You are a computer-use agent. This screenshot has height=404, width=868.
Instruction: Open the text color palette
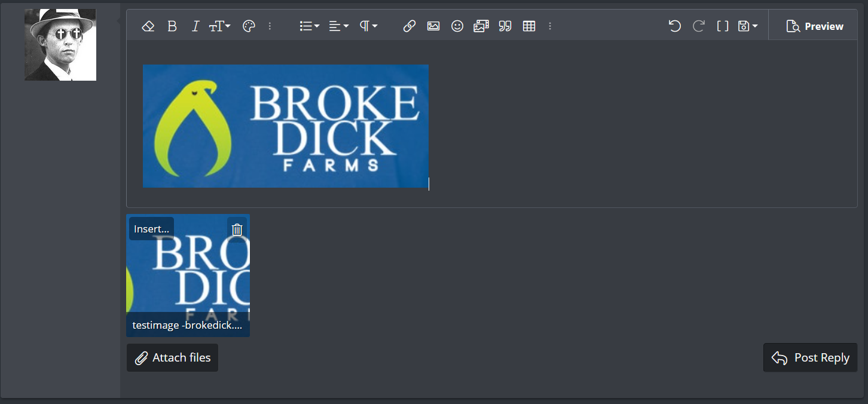tap(249, 26)
